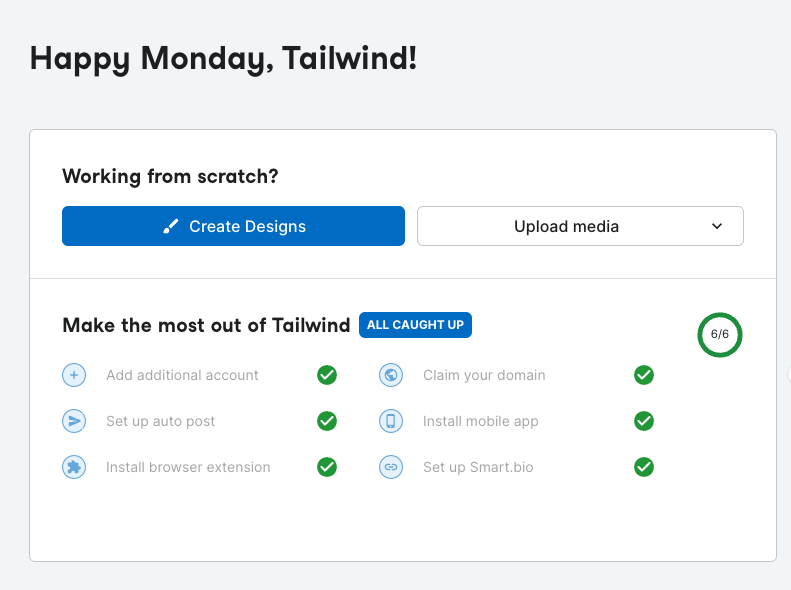The height and width of the screenshot is (590, 791).
Task: Click the 6/6 progress ring
Action: pos(720,334)
